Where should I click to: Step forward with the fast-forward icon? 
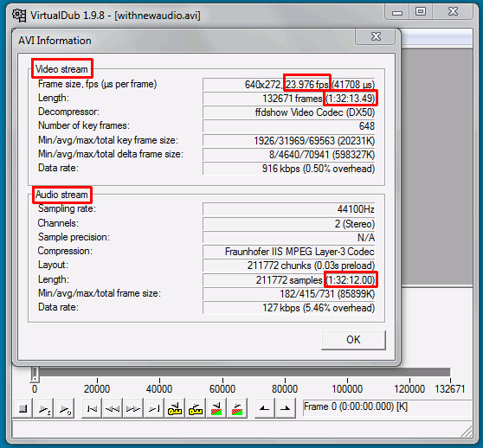tap(133, 408)
